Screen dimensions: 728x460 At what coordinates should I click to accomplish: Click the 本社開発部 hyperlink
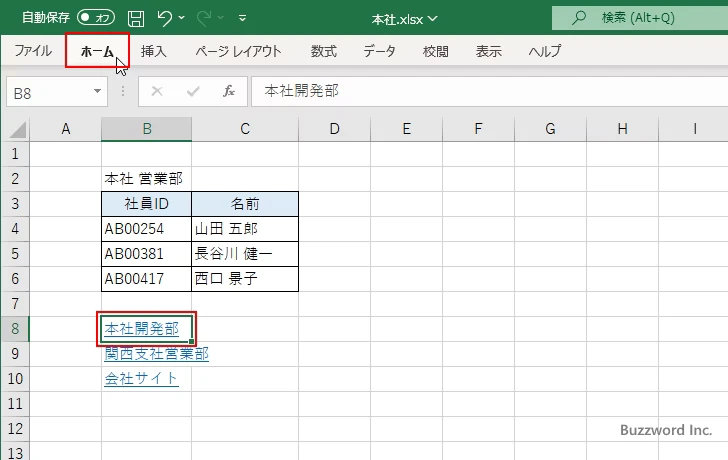pyautogui.click(x=142, y=329)
